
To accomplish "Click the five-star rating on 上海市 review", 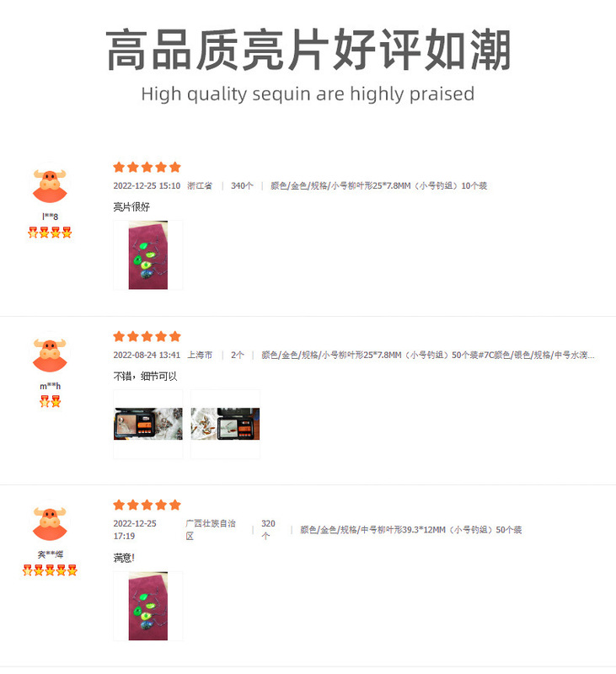I will (x=147, y=336).
